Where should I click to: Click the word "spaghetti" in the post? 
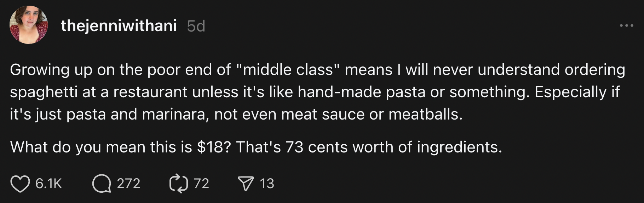44,92
